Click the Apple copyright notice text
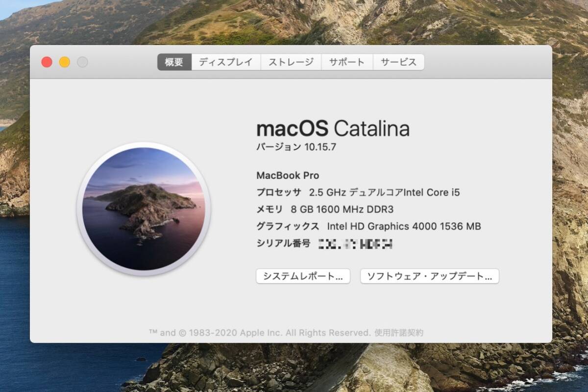This screenshot has width=588, height=392. [x=260, y=333]
